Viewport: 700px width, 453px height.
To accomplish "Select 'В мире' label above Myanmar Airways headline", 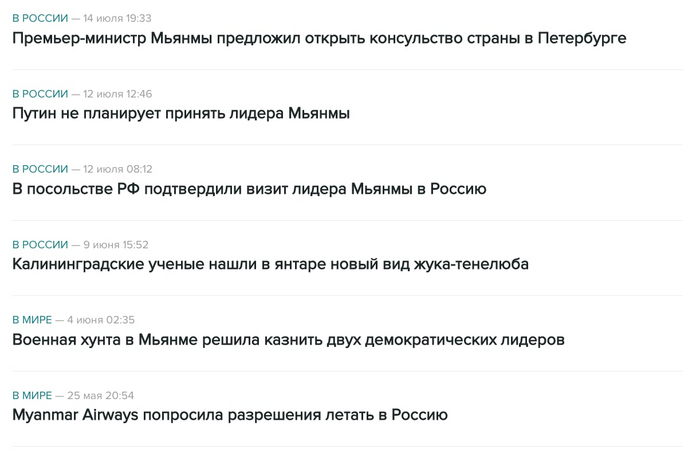I will (x=33, y=395).
